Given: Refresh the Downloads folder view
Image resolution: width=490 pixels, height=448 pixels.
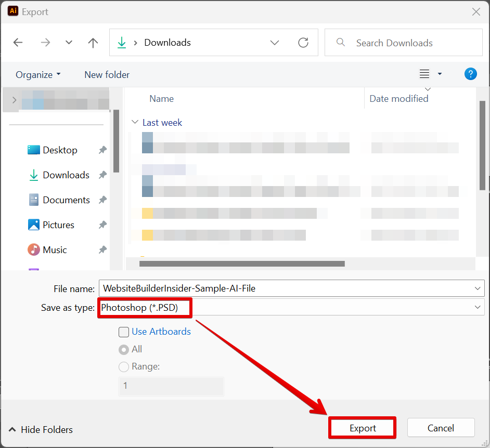Looking at the screenshot, I should [x=303, y=43].
